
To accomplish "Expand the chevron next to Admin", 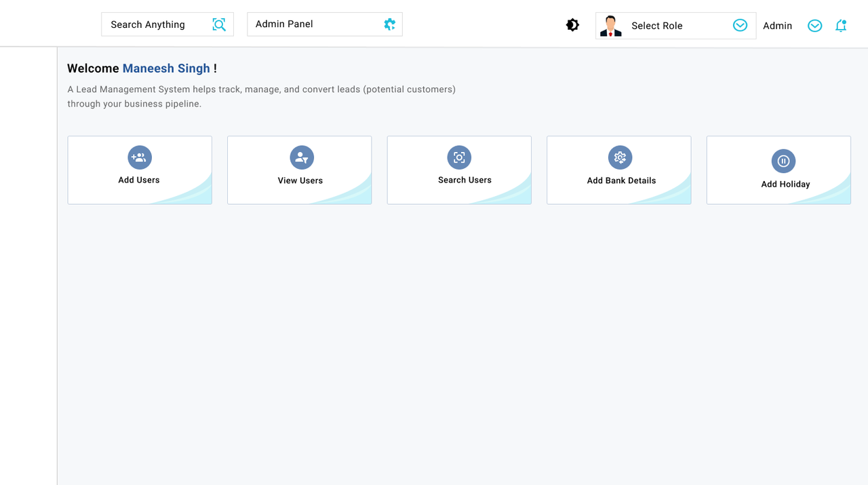I will point(814,25).
